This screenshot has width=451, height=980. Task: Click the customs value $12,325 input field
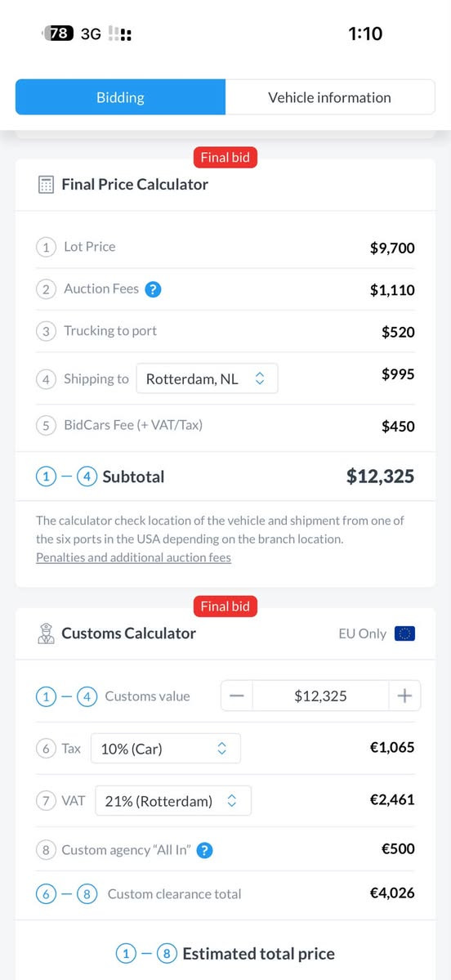tap(320, 696)
